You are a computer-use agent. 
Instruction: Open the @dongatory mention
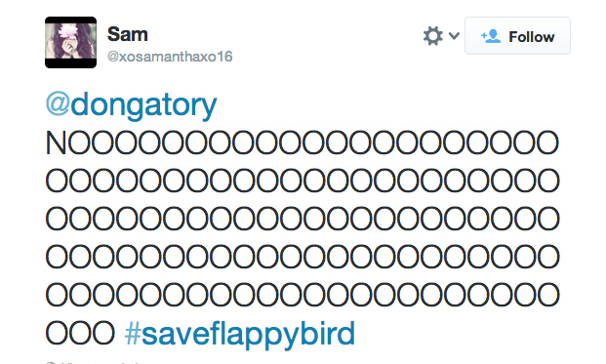coord(131,104)
